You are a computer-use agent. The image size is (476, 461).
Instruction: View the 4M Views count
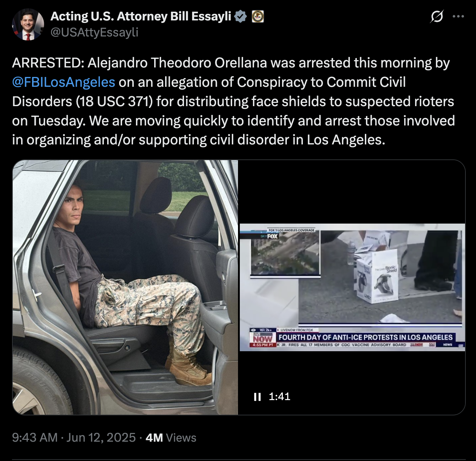pyautogui.click(x=171, y=437)
